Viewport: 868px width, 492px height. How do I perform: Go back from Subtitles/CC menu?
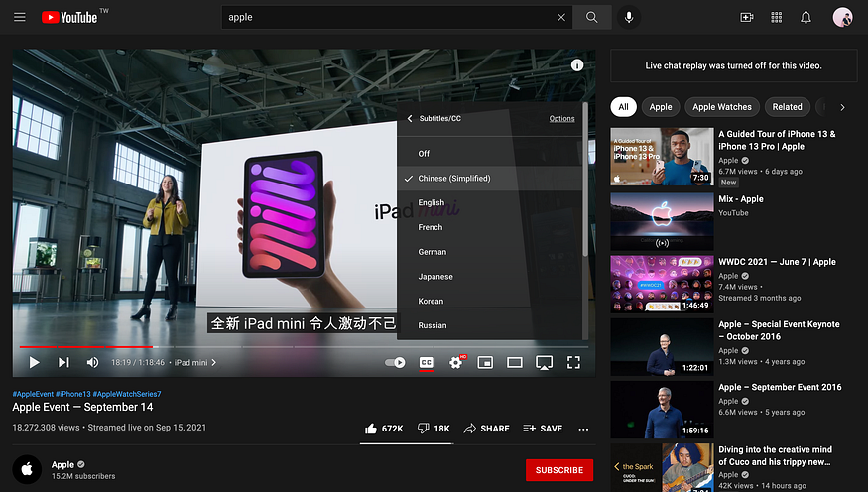(410, 118)
